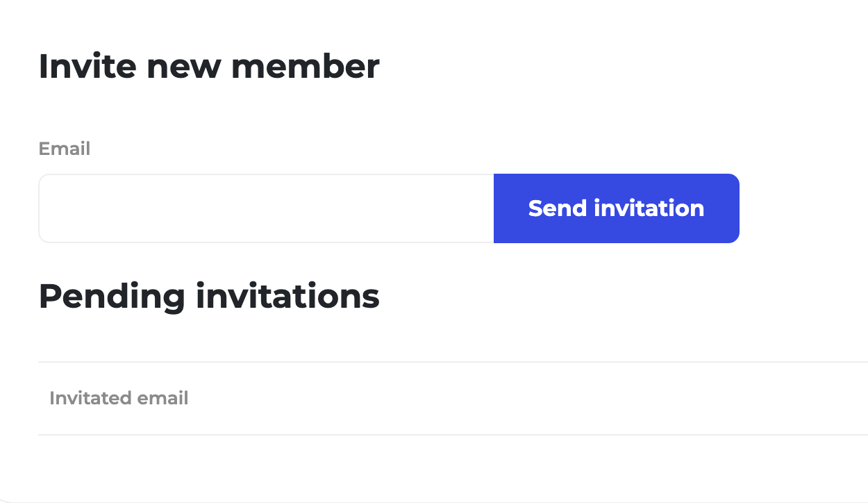Focus the Email input field
The width and height of the screenshot is (868, 503).
coord(266,208)
